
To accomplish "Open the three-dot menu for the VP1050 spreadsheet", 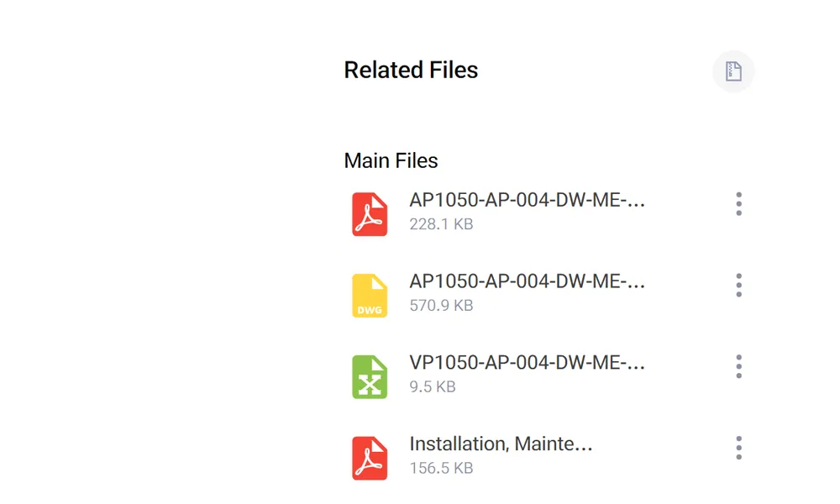I will (738, 367).
